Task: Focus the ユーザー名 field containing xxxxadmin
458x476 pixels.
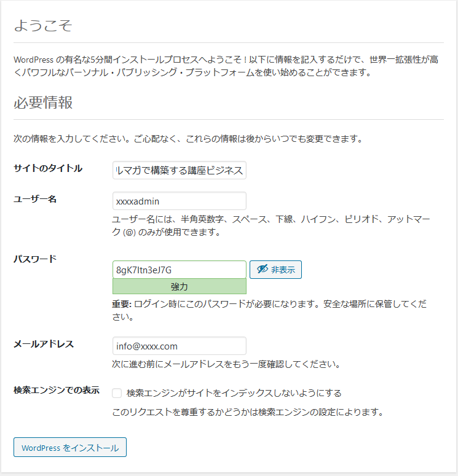Action: (179, 201)
